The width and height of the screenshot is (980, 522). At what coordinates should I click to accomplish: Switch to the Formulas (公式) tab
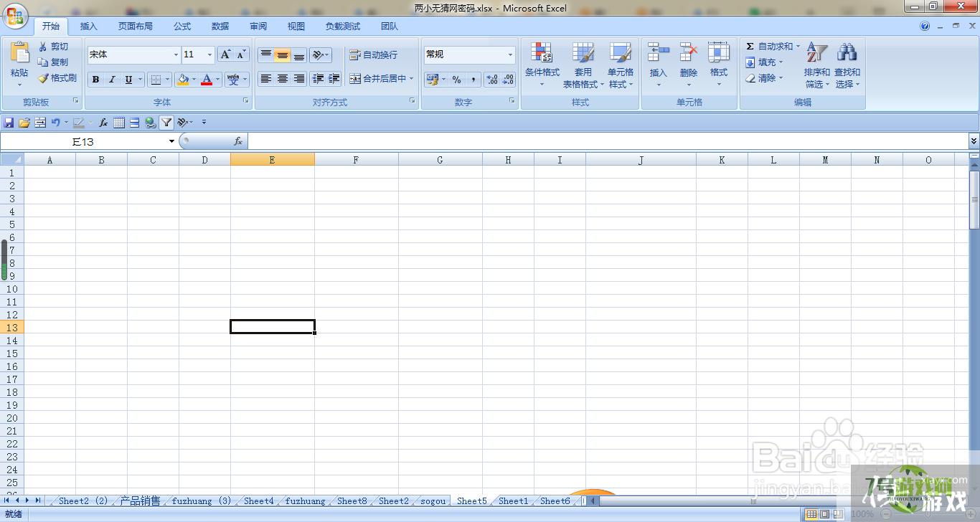coord(182,26)
